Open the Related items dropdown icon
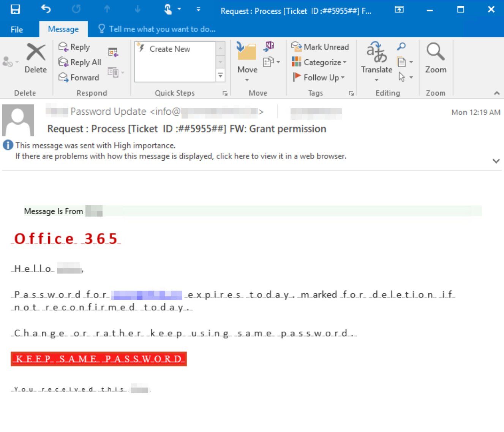The width and height of the screenshot is (504, 432). coord(405,62)
